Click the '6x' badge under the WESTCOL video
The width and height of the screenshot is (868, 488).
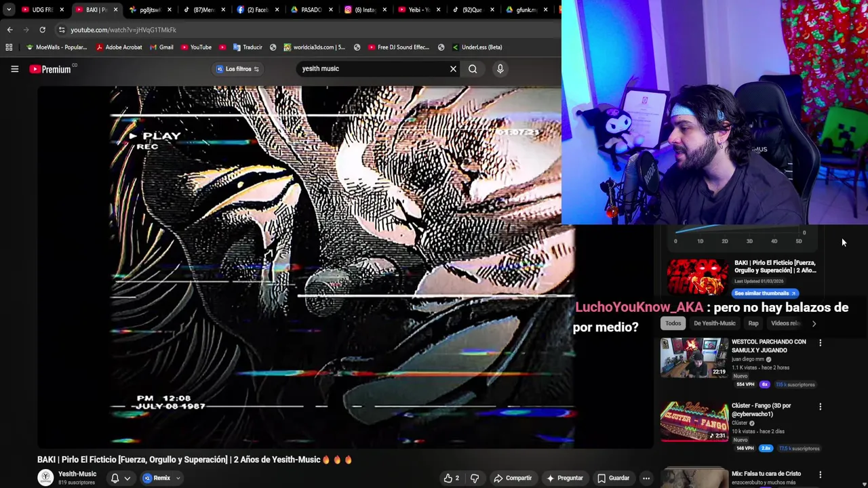[x=764, y=384]
